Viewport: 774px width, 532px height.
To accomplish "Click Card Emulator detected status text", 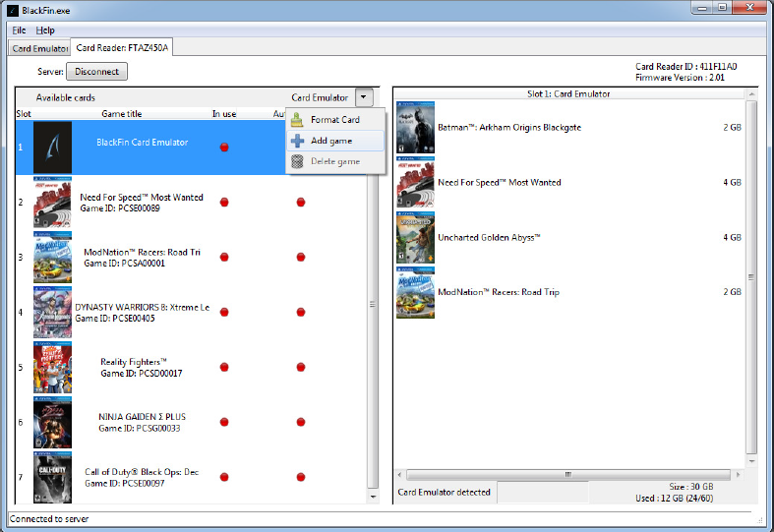I will (x=444, y=492).
